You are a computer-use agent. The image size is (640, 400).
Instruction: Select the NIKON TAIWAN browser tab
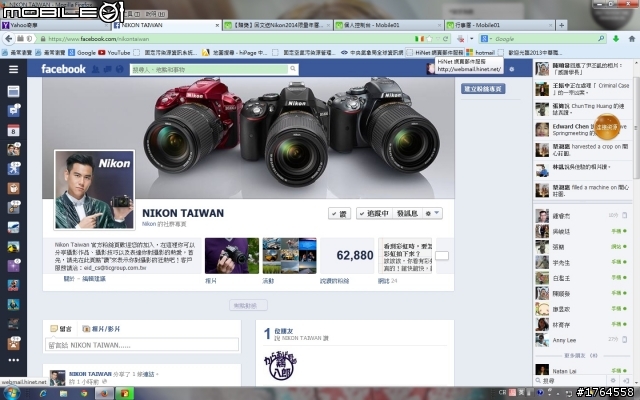click(167, 25)
